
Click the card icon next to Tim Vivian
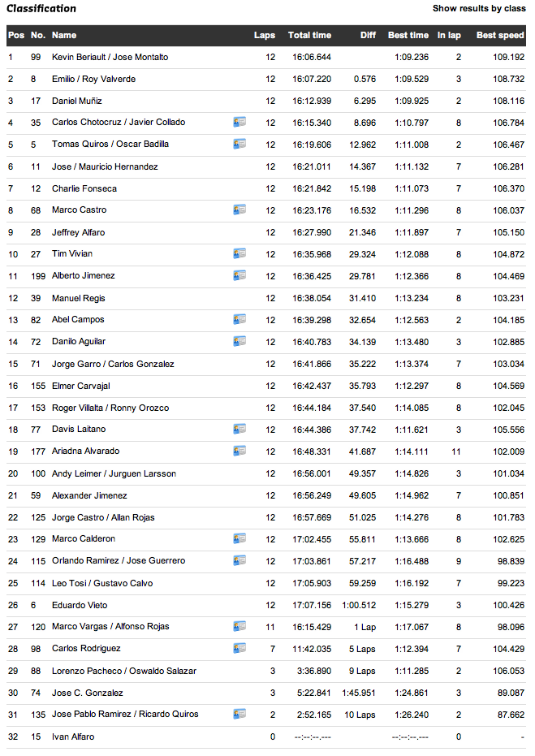239,253
